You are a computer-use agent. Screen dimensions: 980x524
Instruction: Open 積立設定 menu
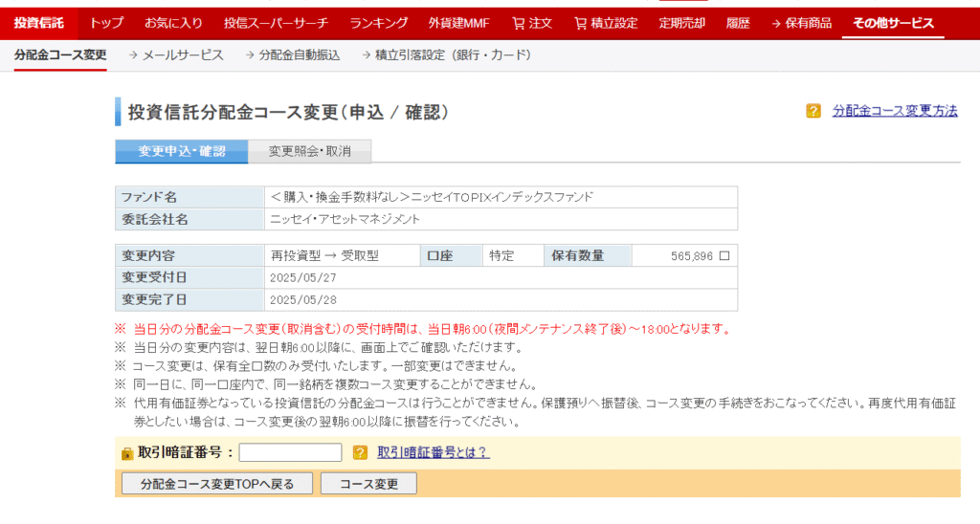(606, 24)
